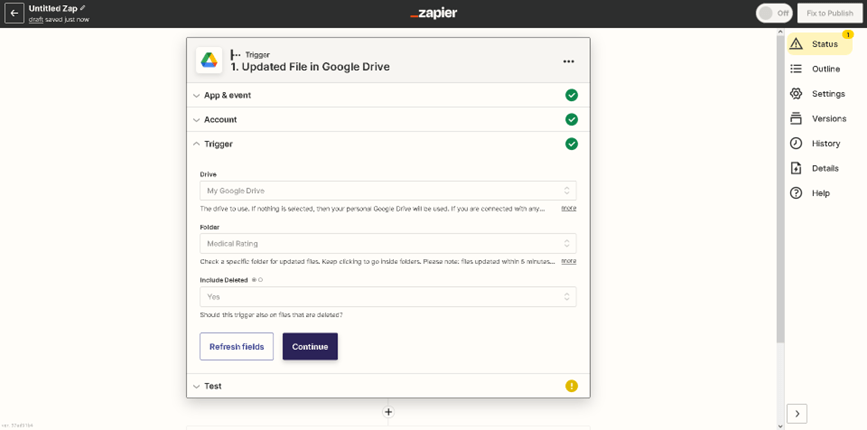Show more of Folder description
867x430 pixels.
pyautogui.click(x=569, y=261)
